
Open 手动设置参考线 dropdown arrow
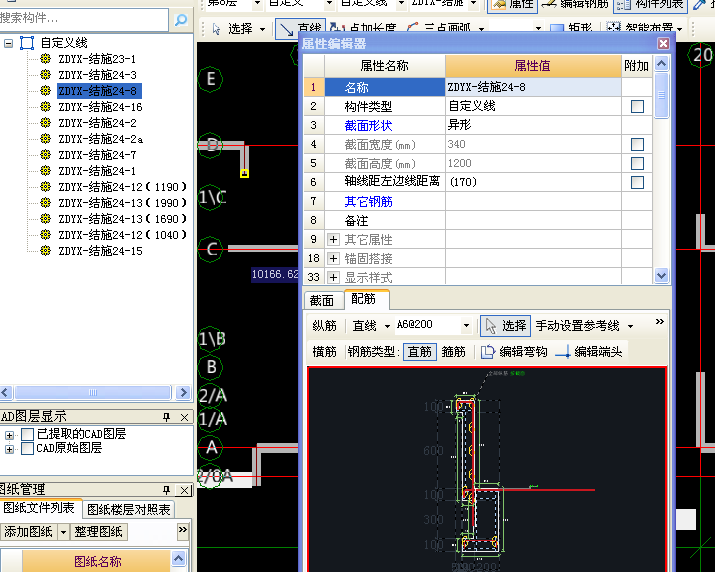[x=630, y=326]
